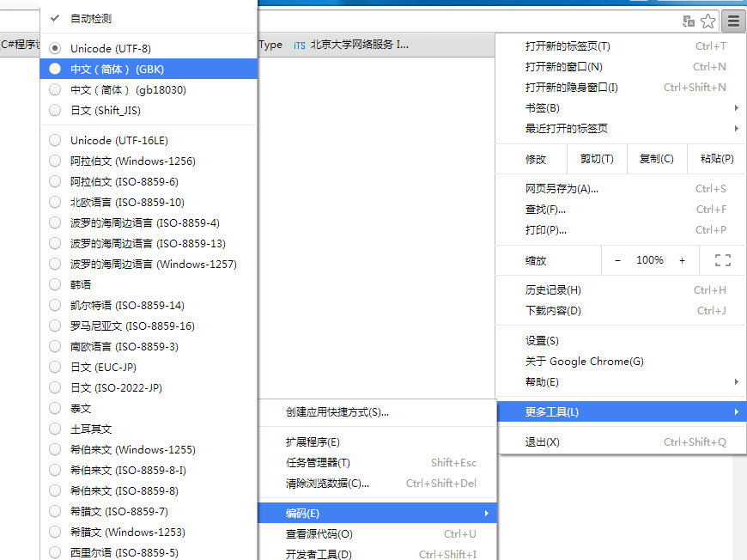Open incognito window 打开新的隐身窗口(I)
Viewport: 747px width, 560px height.
pos(621,88)
